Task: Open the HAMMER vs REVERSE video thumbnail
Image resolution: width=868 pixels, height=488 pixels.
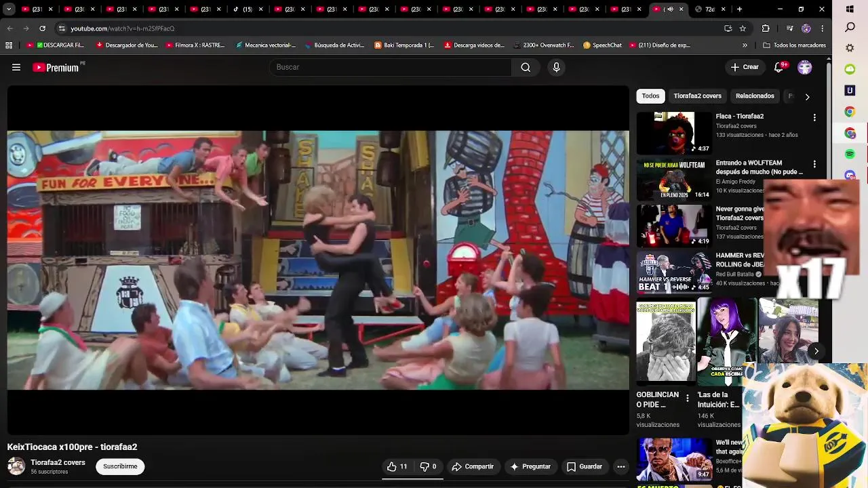Action: point(673,273)
